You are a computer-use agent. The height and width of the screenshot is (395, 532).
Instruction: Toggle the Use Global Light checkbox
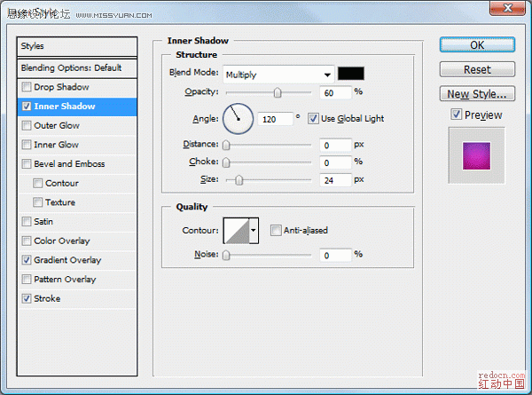click(313, 119)
